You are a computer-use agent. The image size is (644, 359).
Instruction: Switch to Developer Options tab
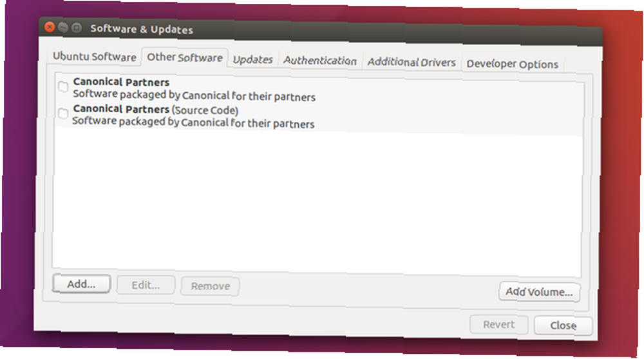coord(512,64)
